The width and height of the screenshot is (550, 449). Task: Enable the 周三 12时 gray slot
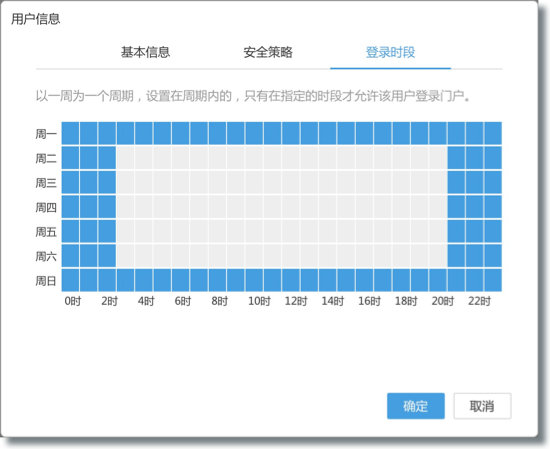click(x=291, y=182)
